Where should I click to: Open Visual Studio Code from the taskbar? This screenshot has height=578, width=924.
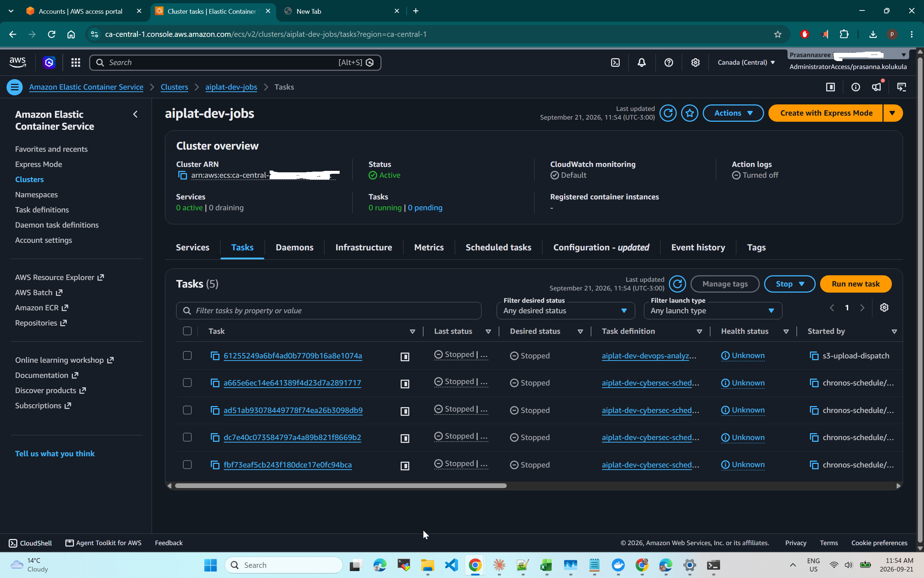[451, 565]
